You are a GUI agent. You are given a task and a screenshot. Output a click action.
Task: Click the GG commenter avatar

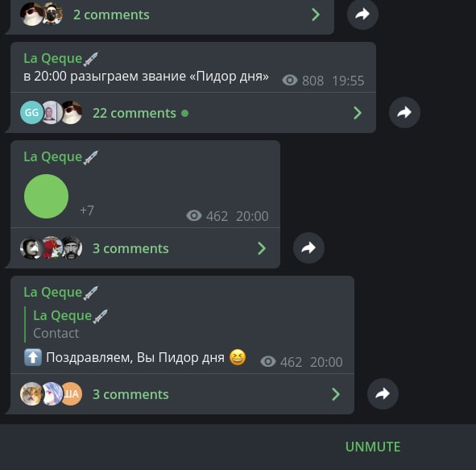tap(31, 112)
